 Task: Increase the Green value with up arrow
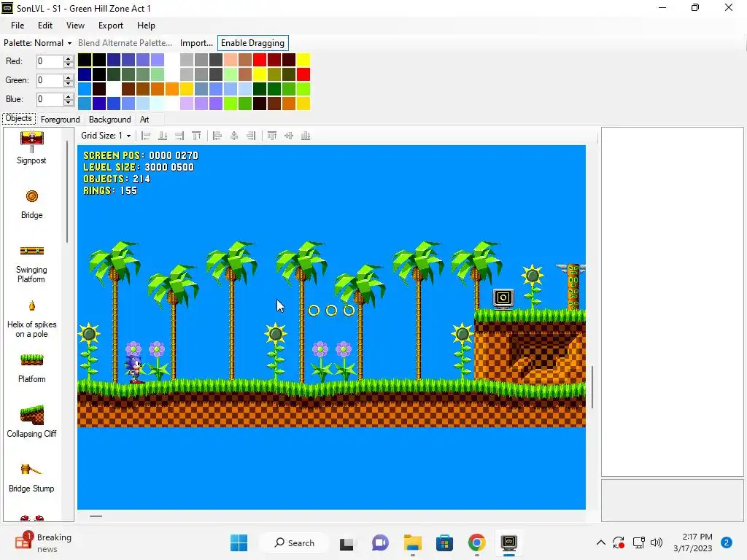tap(68, 77)
